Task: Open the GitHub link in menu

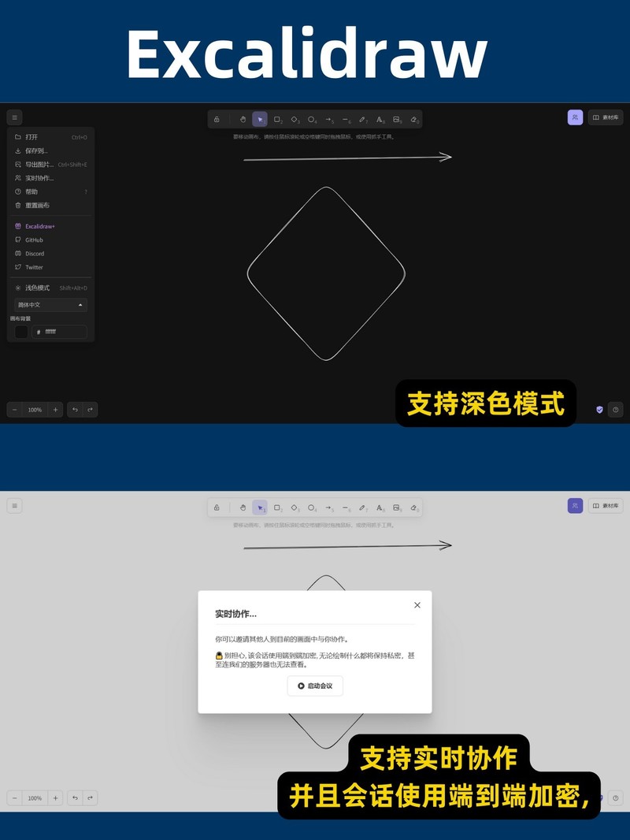Action: point(51,240)
